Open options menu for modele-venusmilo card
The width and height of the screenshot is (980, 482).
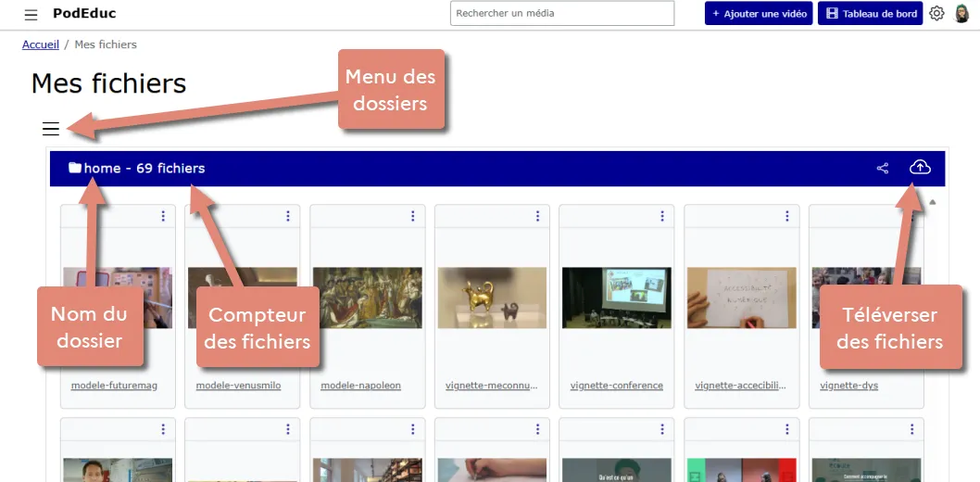pos(288,216)
